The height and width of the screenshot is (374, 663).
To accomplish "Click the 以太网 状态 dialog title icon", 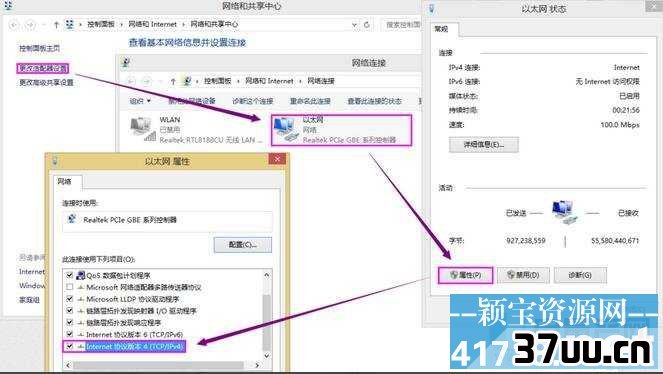I will pyautogui.click(x=432, y=8).
